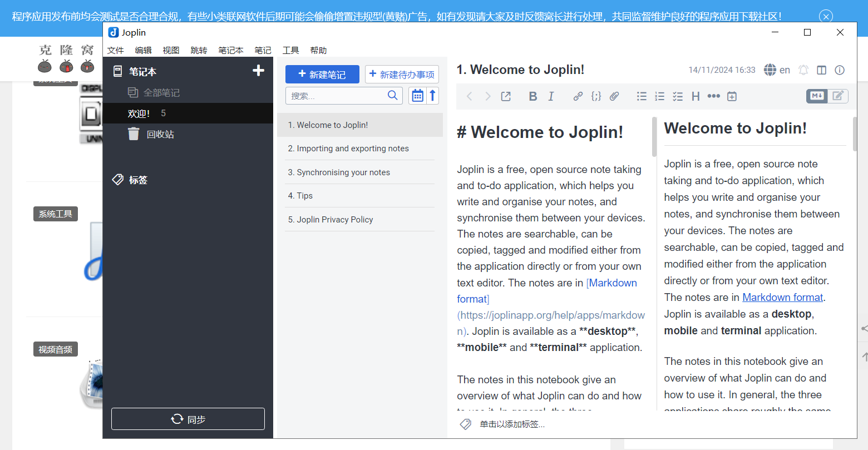Open the 编辑 menu
868x450 pixels.
(144, 50)
